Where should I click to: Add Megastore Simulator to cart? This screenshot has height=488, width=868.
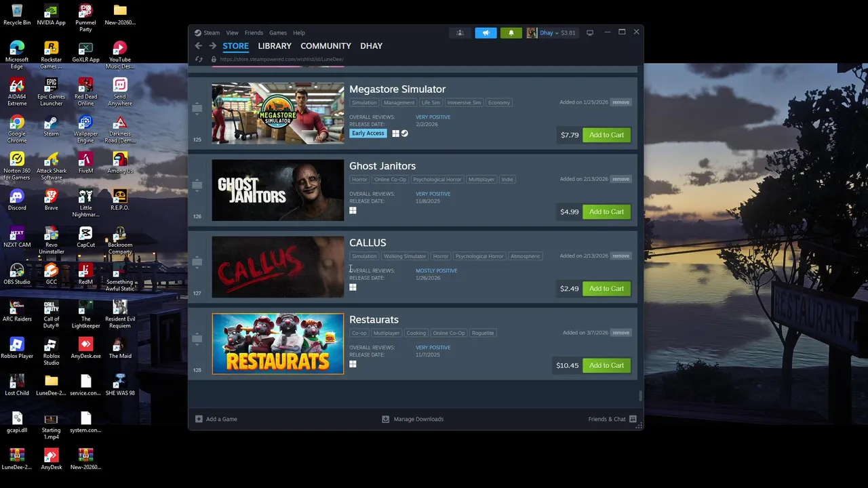pos(606,135)
